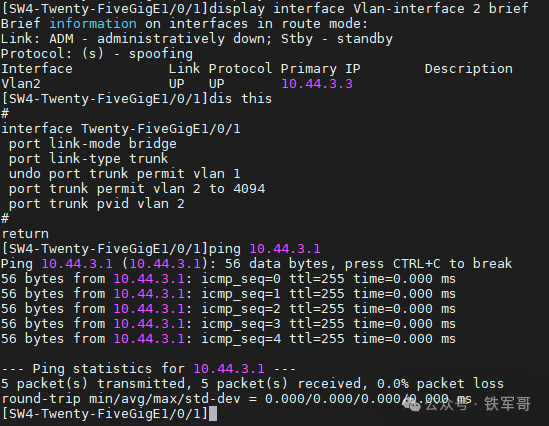Click the line undo port trunk permit vlan 1
This screenshot has height=426, width=549.
(124, 174)
